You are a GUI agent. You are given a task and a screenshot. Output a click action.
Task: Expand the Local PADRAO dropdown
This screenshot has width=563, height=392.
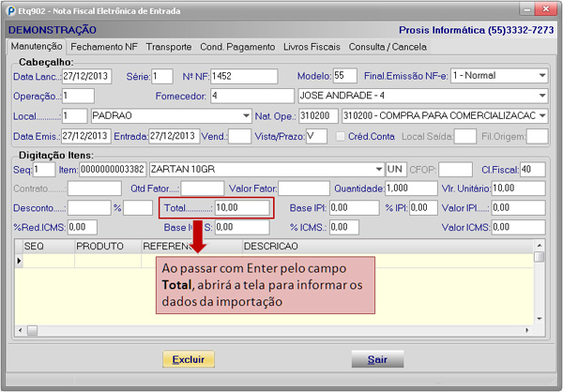(x=245, y=115)
